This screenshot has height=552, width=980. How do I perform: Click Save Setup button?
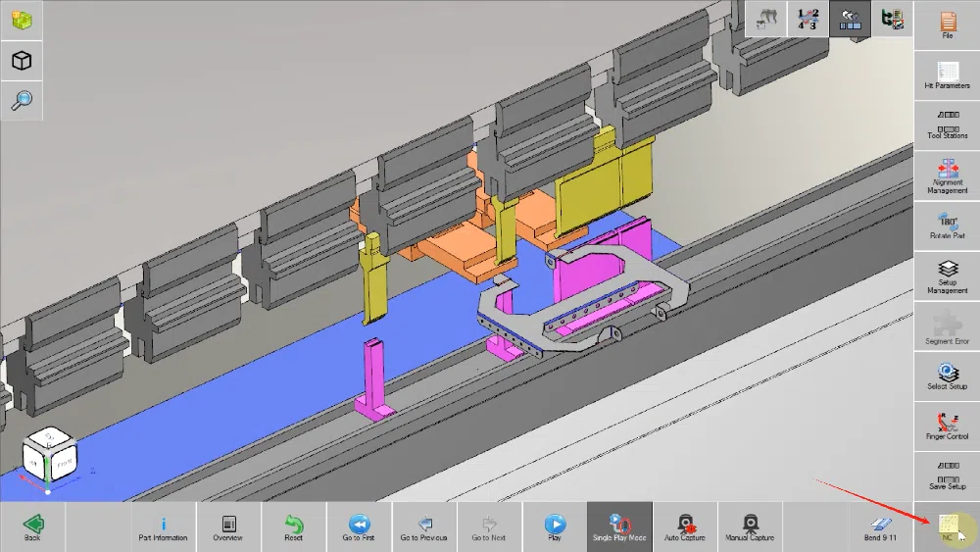(947, 477)
